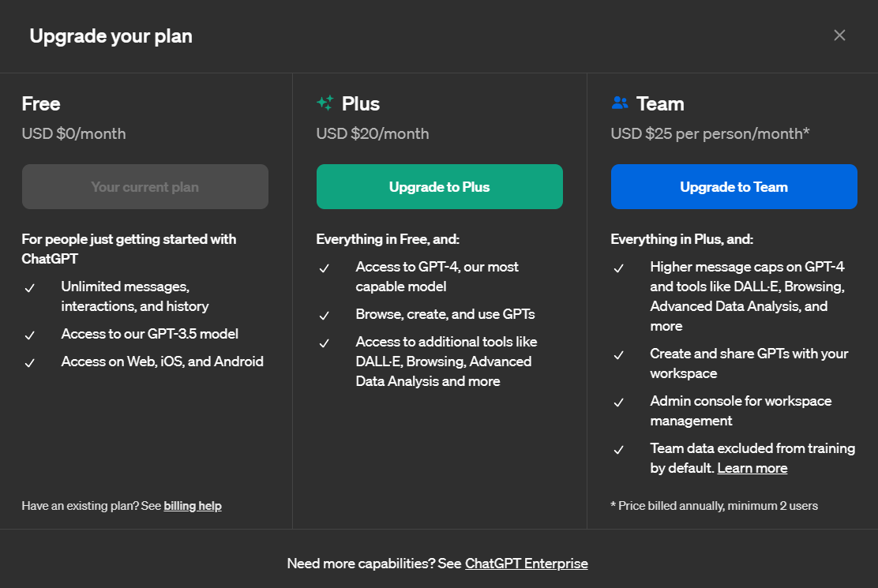Click 'Unlimited messages, interactions, and history' text
Viewport: 878px width, 588px height.
pyautogui.click(x=134, y=296)
